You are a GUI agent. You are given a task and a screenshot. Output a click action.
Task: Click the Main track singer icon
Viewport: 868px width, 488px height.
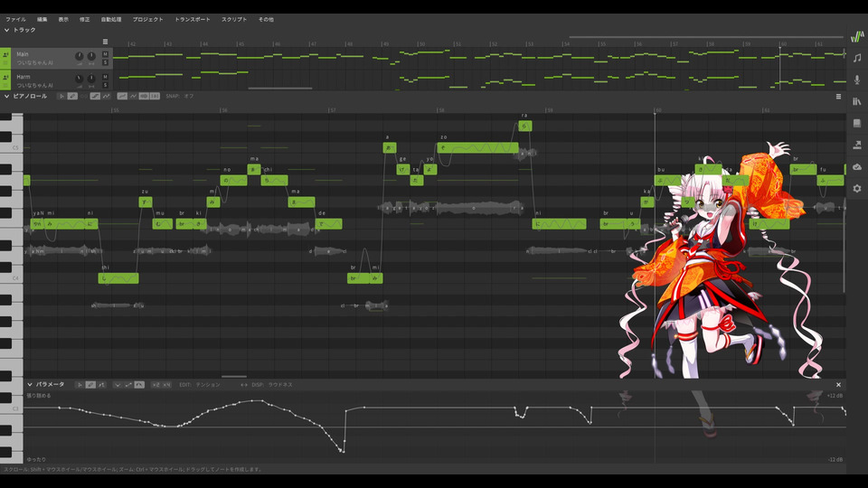(5, 55)
